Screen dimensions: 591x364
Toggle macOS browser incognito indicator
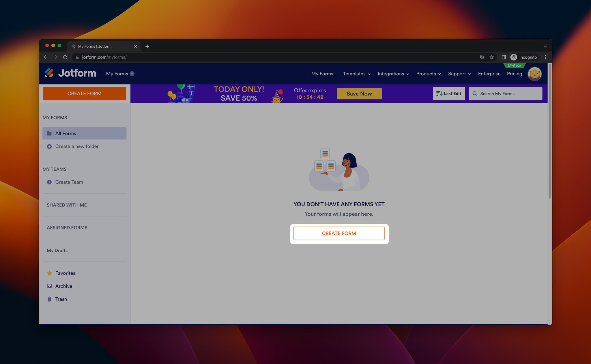523,57
